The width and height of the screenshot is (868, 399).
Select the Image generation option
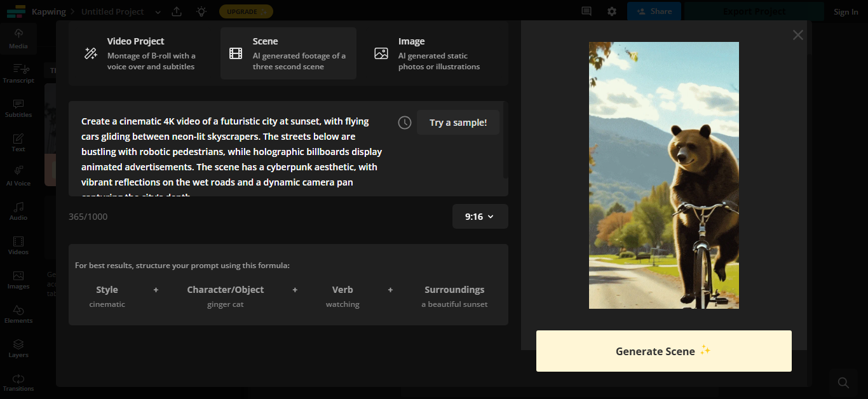[433, 53]
